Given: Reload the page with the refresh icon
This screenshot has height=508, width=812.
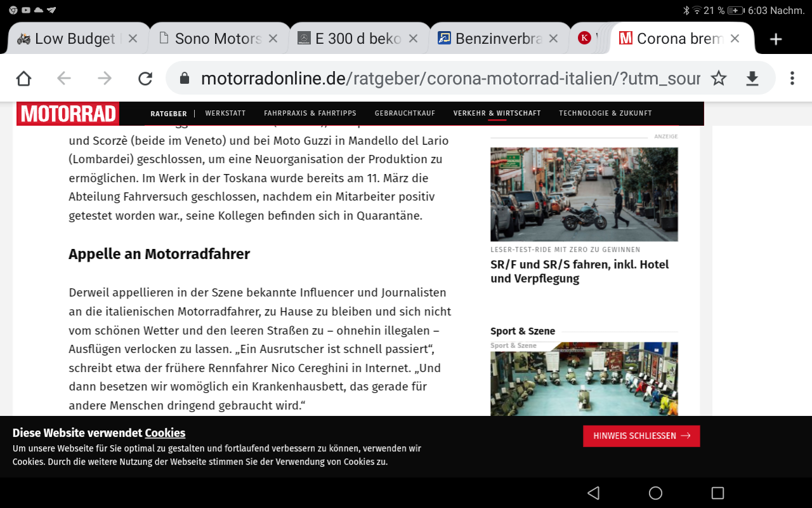Looking at the screenshot, I should pyautogui.click(x=145, y=78).
